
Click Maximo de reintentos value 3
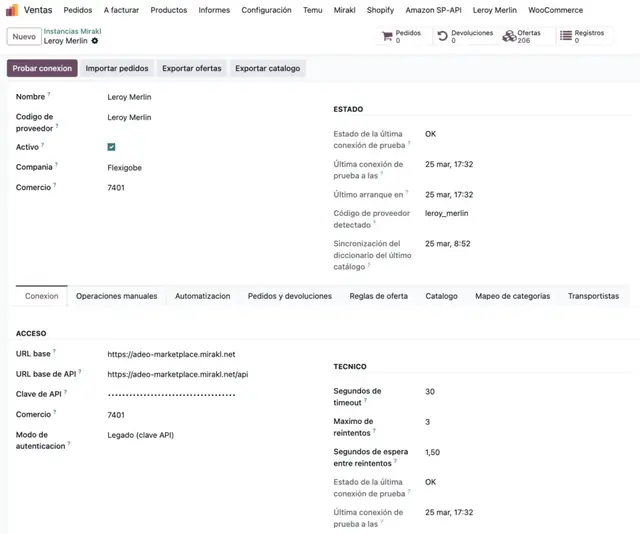point(427,422)
